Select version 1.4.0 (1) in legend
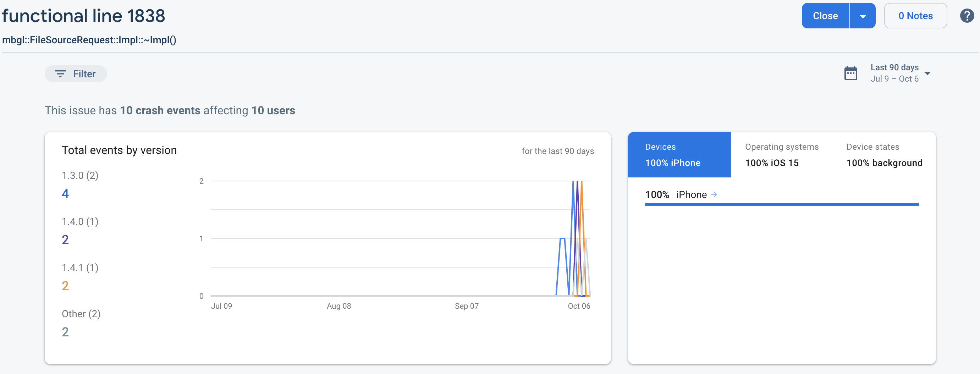980x374 pixels. [x=80, y=221]
